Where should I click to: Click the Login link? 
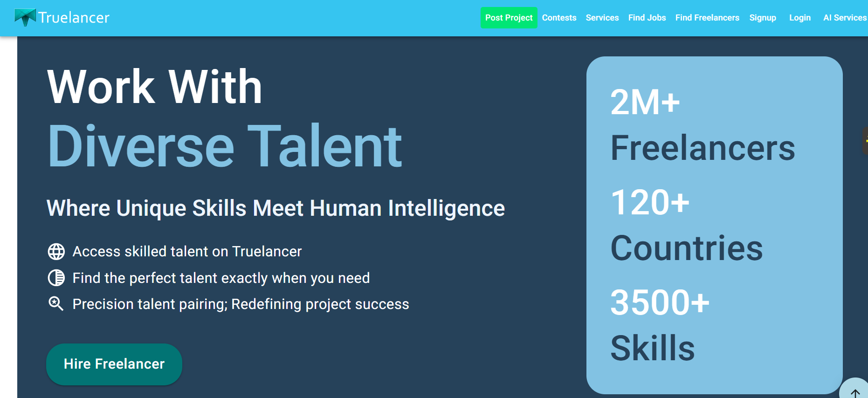point(799,18)
